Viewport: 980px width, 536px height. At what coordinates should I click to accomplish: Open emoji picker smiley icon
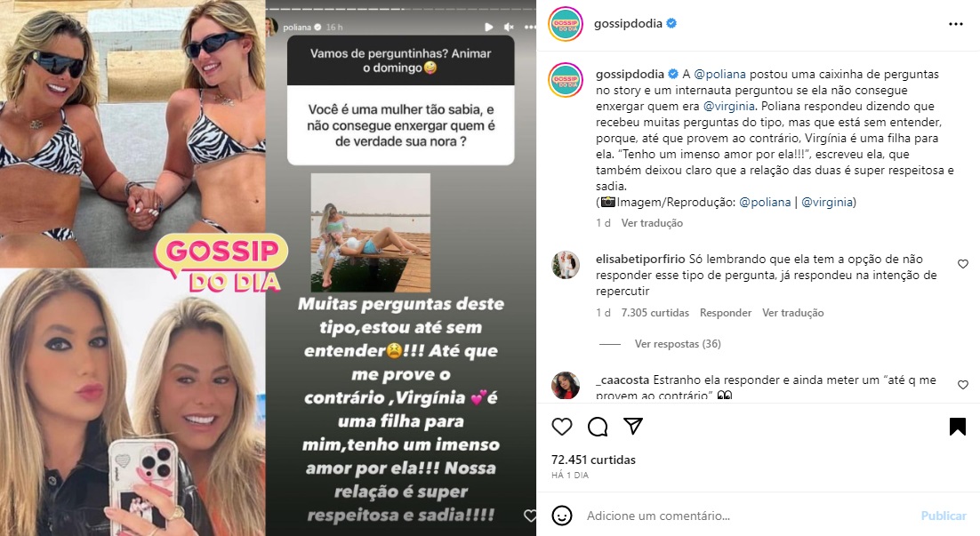562,516
